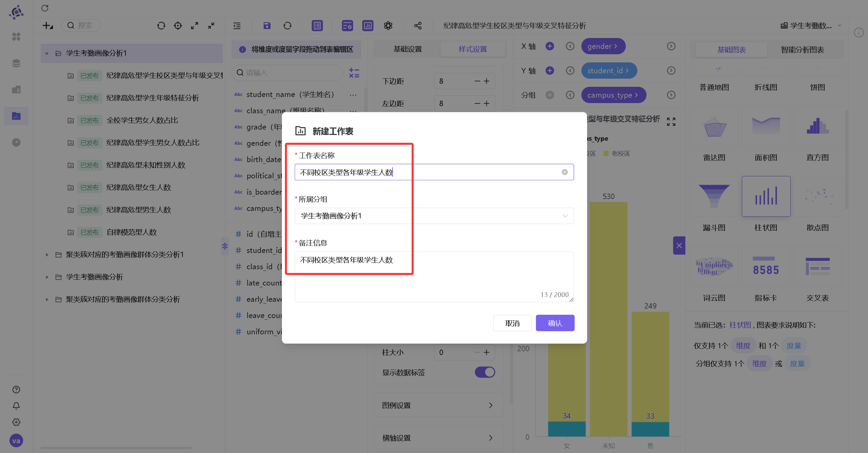Screen dimensions: 868x453
Task: Open 自律模范型人数 worksheet
Action: click(x=131, y=232)
